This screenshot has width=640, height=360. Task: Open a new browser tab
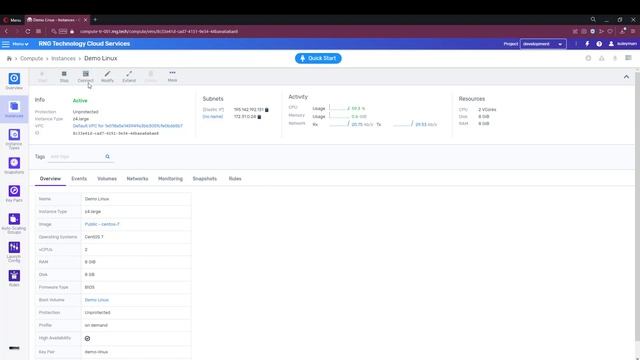(x=95, y=20)
